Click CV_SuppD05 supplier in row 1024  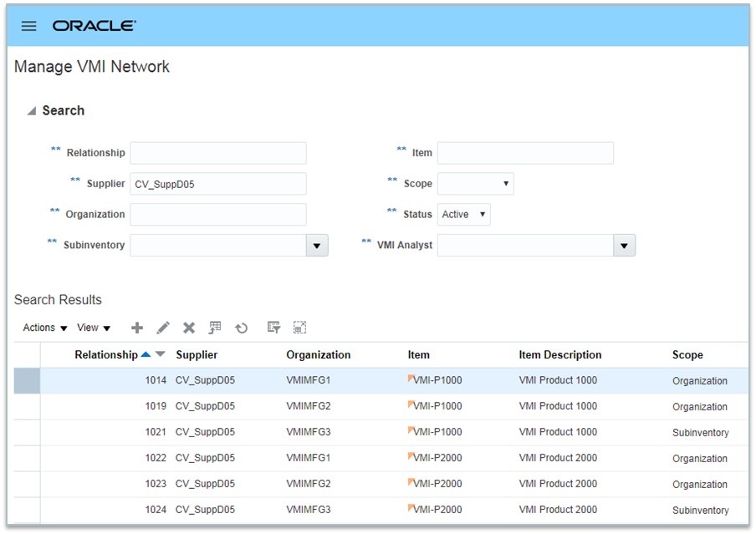click(x=205, y=510)
